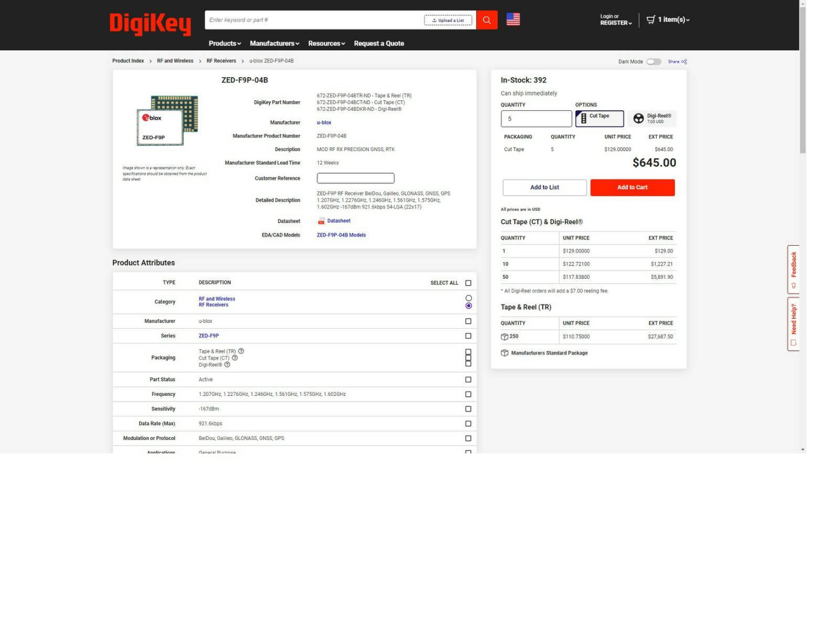Image resolution: width=840 pixels, height=630 pixels.
Task: Click the DigiKey logo
Action: click(x=150, y=24)
